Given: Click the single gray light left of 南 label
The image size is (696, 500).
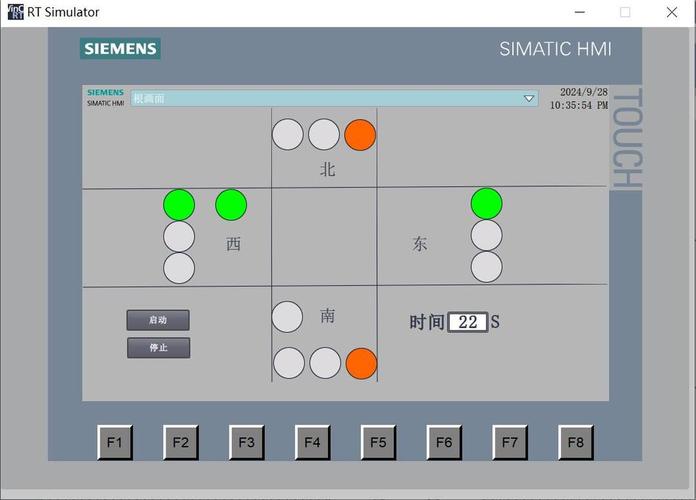Looking at the screenshot, I should click(287, 317).
